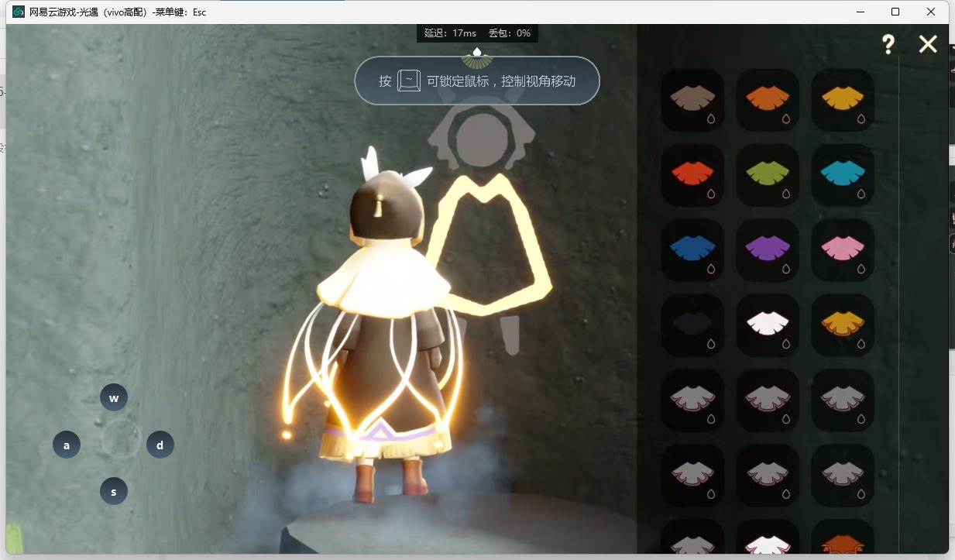This screenshot has width=955, height=560.
Task: Close the cape wardrobe with the X
Action: pyautogui.click(x=928, y=44)
